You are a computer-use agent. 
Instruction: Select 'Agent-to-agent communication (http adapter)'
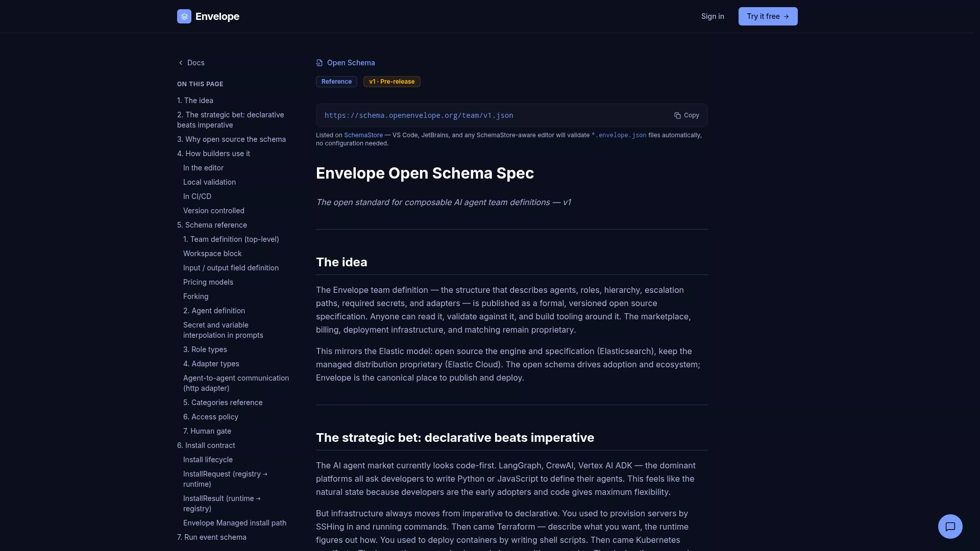pyautogui.click(x=236, y=383)
